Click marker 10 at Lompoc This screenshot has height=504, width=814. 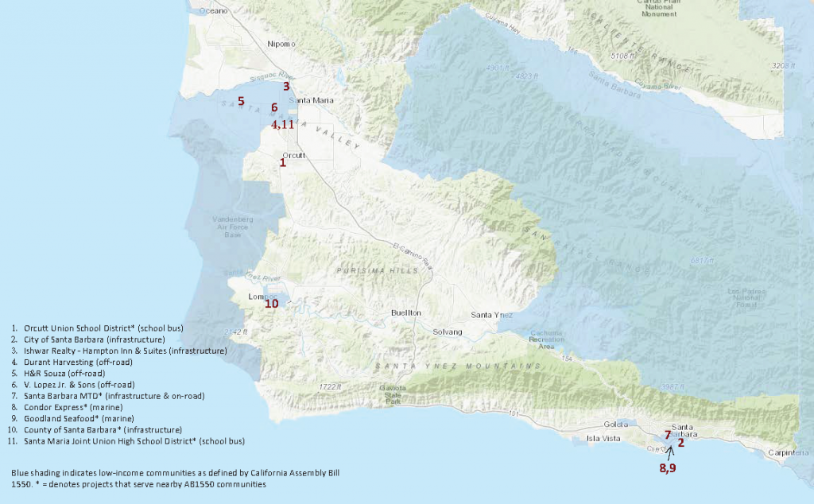[271, 304]
